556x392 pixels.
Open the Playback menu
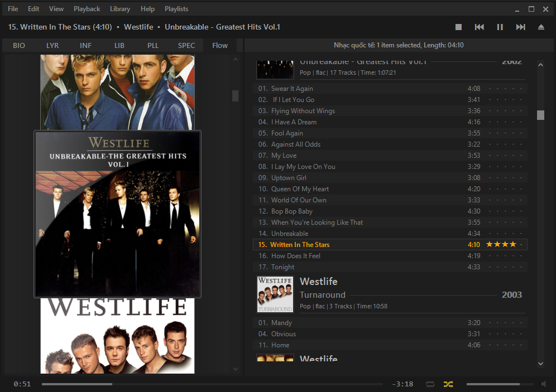click(87, 9)
